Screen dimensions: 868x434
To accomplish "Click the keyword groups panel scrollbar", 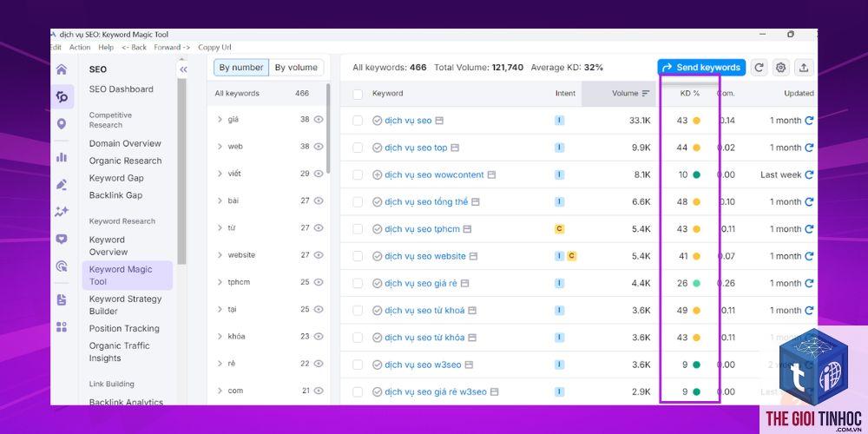I will pos(328,128).
